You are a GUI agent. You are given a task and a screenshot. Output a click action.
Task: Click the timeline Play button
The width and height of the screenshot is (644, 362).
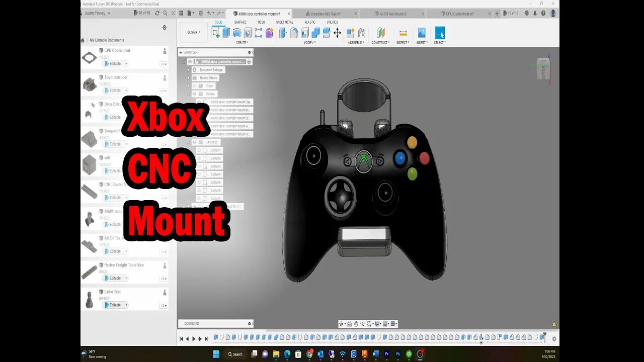pyautogui.click(x=194, y=339)
